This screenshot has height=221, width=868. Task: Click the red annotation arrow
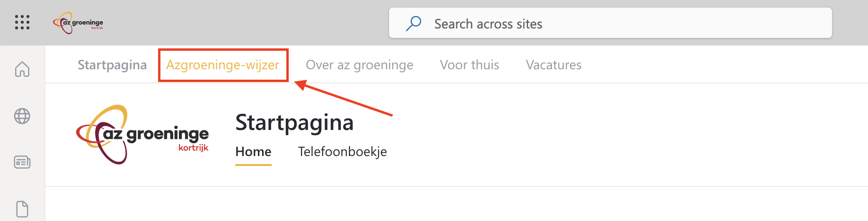(x=344, y=98)
